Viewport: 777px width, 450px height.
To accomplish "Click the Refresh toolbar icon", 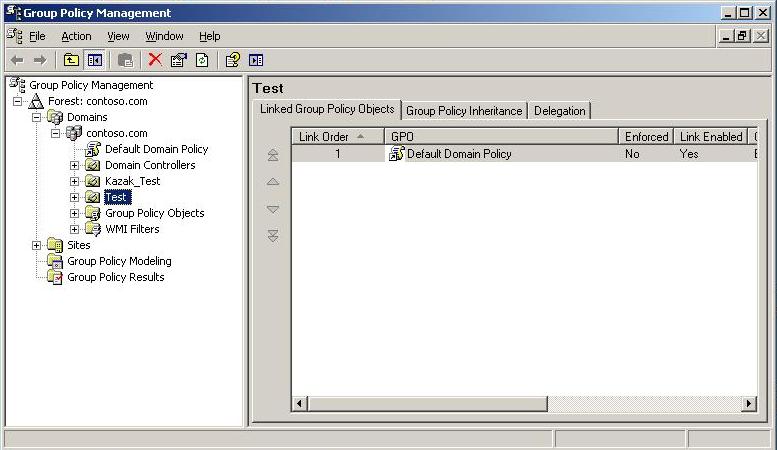I will pyautogui.click(x=202, y=60).
